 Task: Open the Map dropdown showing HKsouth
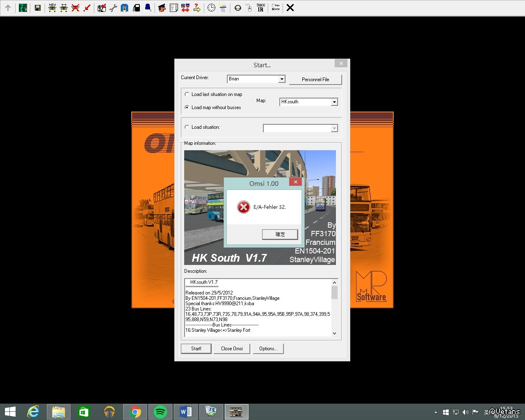point(334,102)
